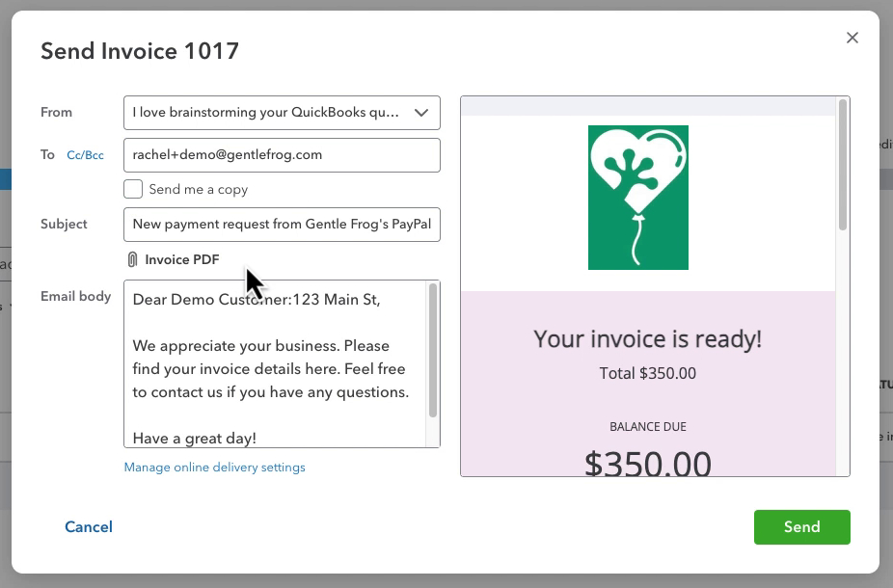
Task: Click the Gentle Frog heart balloon logo
Action: tap(637, 198)
